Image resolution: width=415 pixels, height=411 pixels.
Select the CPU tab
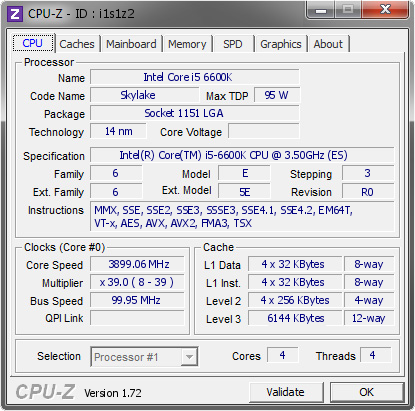(x=33, y=43)
